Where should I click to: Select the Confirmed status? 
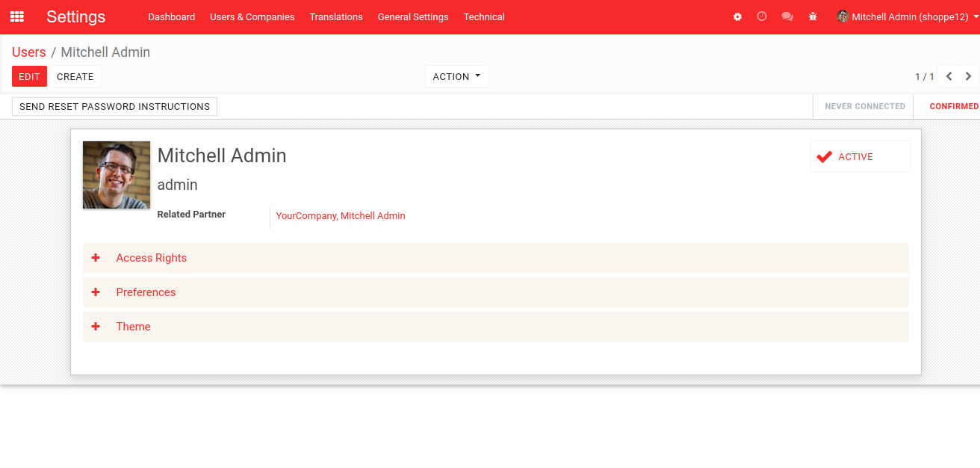pos(954,106)
